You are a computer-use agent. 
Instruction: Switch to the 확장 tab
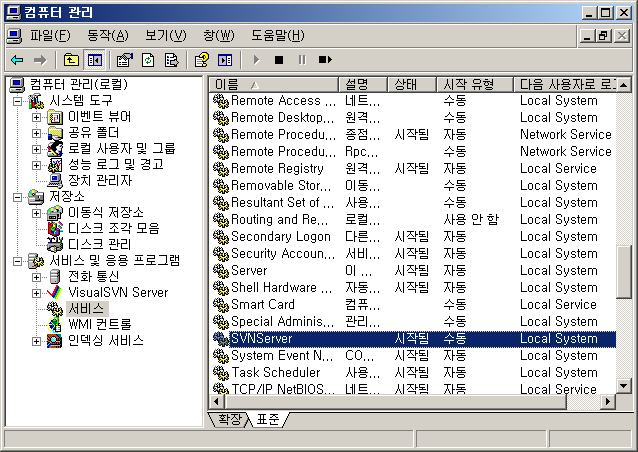tap(229, 419)
